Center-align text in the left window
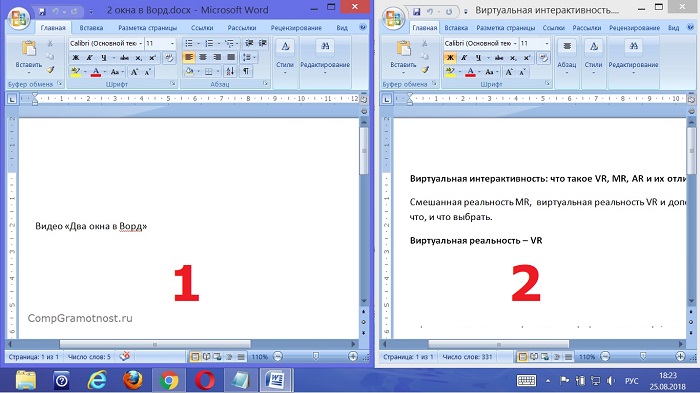 pyautogui.click(x=203, y=57)
